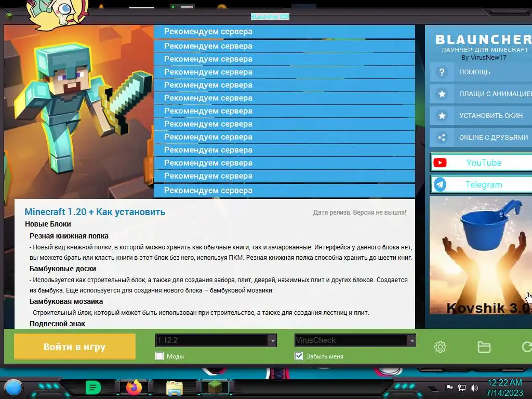Click the share icon beside ONLINE С ДРУЗЬЯМИ
The height and width of the screenshot is (399, 532).
point(442,137)
